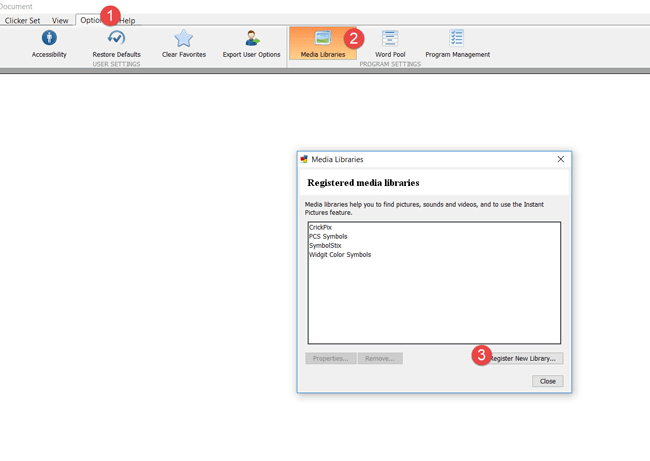Screen dimensions: 650x461
Task: Click the Restore Defaults icon
Action: [116, 38]
